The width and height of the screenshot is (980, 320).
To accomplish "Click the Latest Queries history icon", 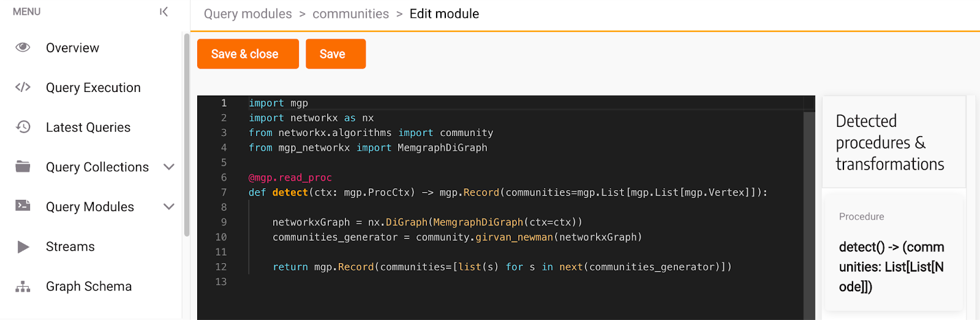I will (x=23, y=127).
